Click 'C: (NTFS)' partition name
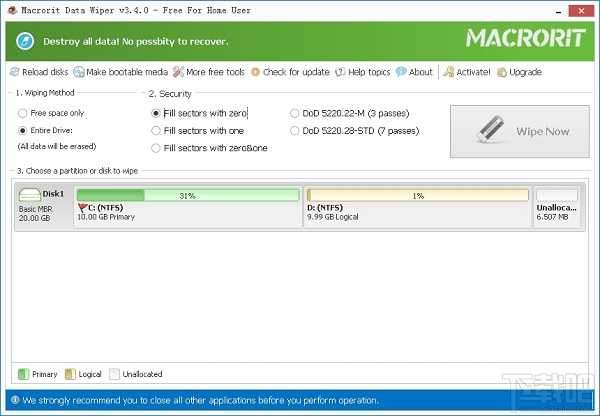The width and height of the screenshot is (600, 416). pyautogui.click(x=106, y=208)
